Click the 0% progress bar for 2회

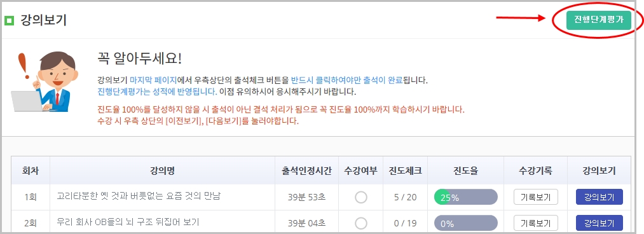click(x=466, y=223)
